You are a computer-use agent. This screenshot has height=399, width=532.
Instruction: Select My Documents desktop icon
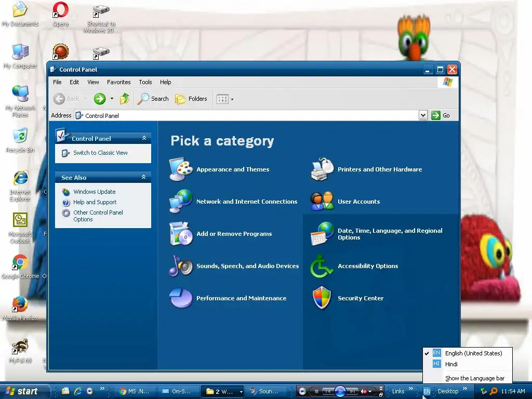point(20,14)
